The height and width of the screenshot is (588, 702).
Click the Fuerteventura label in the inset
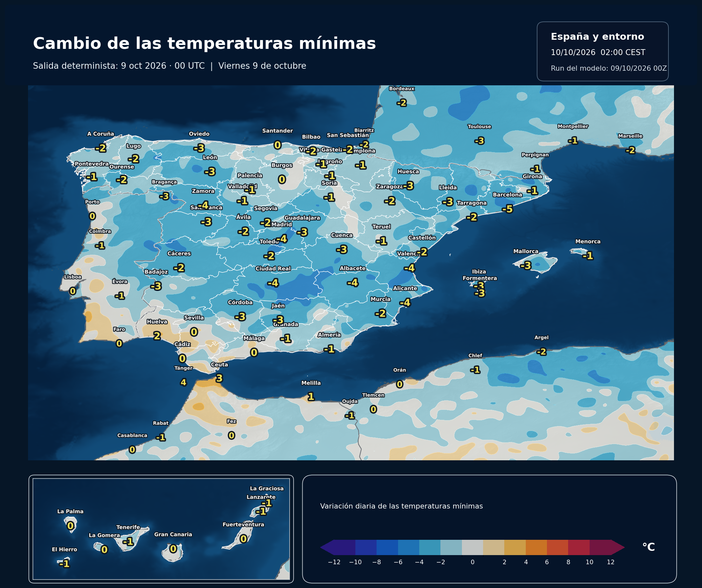pyautogui.click(x=243, y=524)
